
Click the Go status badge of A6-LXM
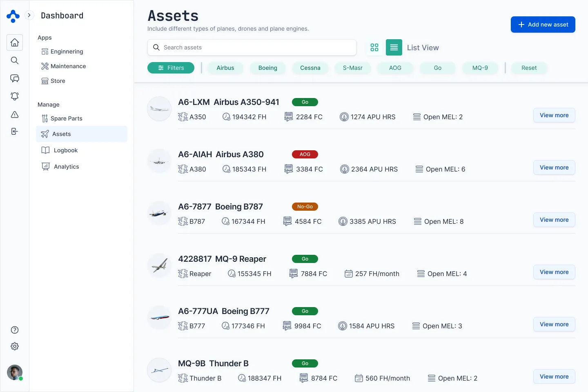click(305, 102)
